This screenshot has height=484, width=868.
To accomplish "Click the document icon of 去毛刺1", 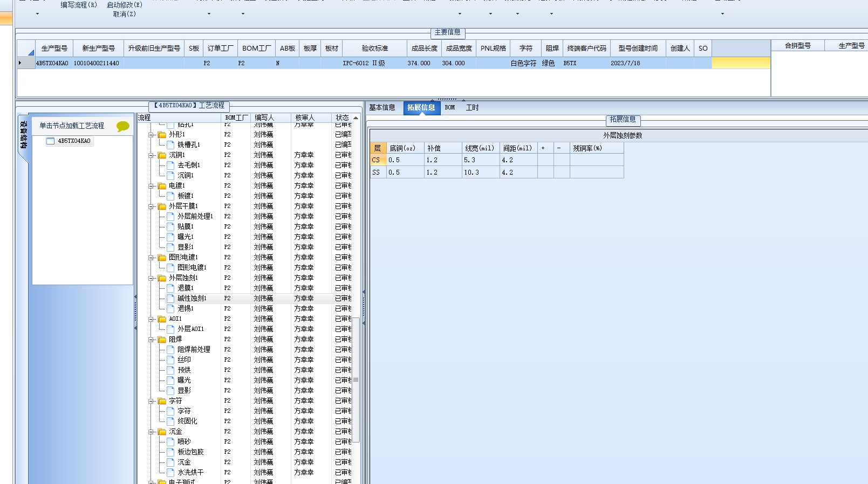I will tap(171, 165).
